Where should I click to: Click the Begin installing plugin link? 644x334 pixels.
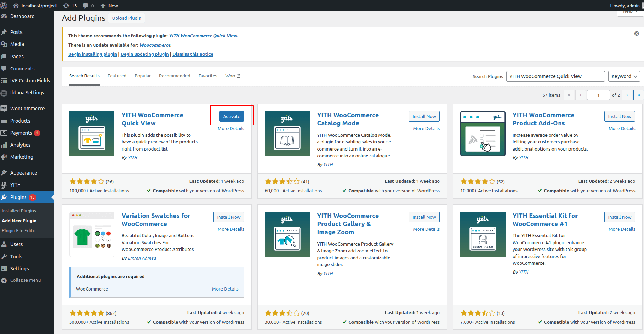tap(93, 54)
